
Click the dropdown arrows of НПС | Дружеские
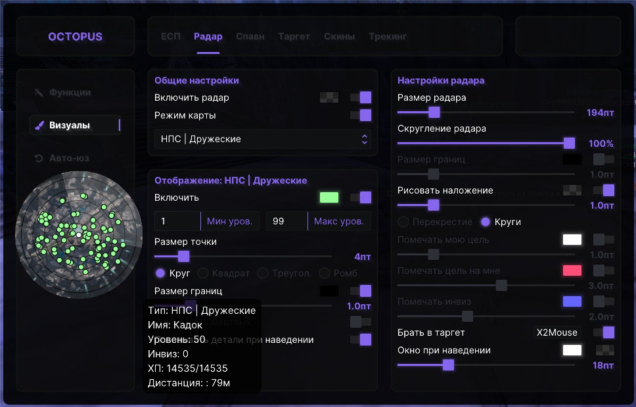[364, 139]
